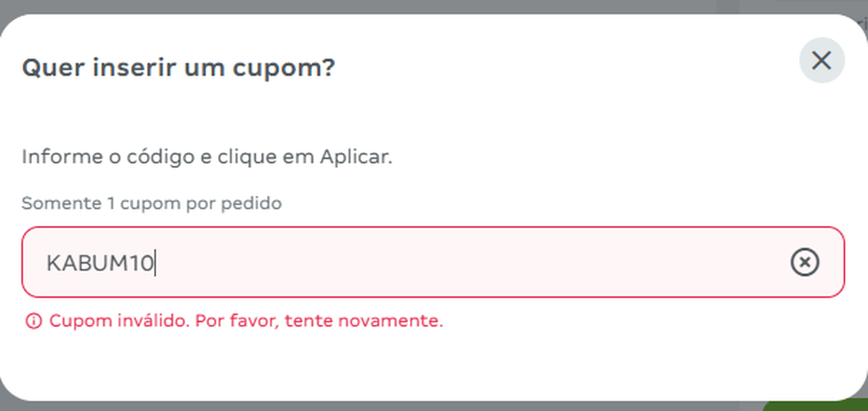Click empty area inside the coupon field
The image size is (868, 411).
tap(493, 262)
